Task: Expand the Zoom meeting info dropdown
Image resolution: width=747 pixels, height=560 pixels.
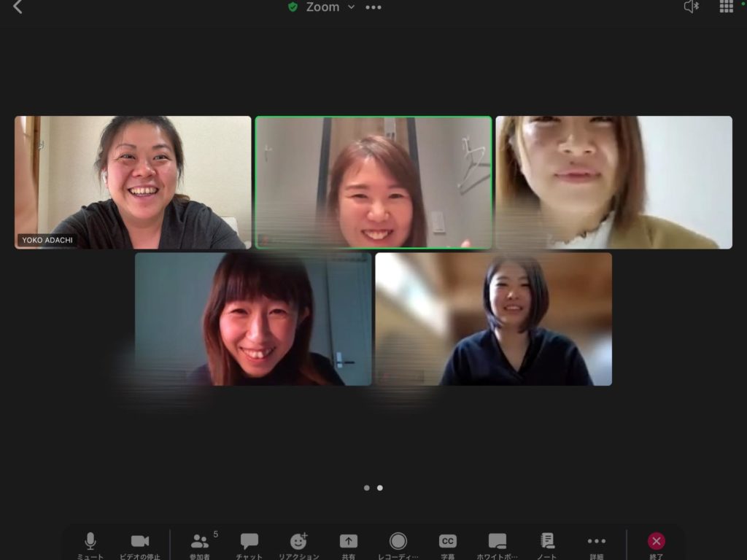Action: pos(351,7)
